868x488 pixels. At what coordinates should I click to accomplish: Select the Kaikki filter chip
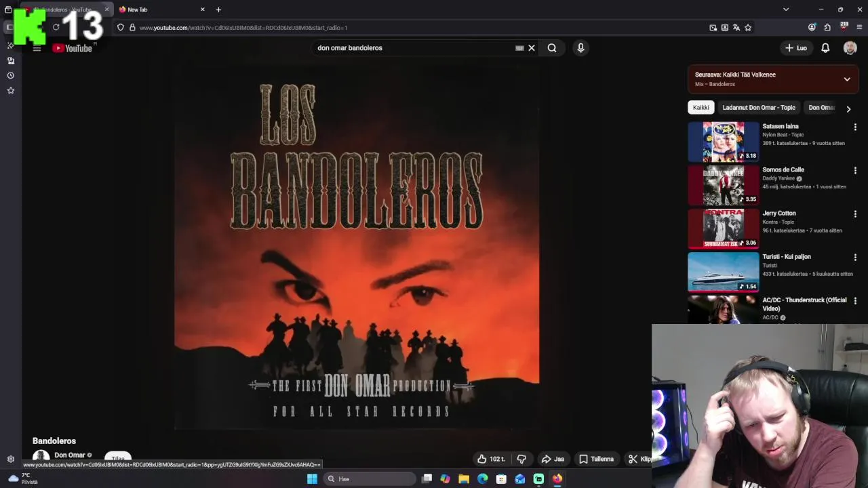tap(701, 107)
